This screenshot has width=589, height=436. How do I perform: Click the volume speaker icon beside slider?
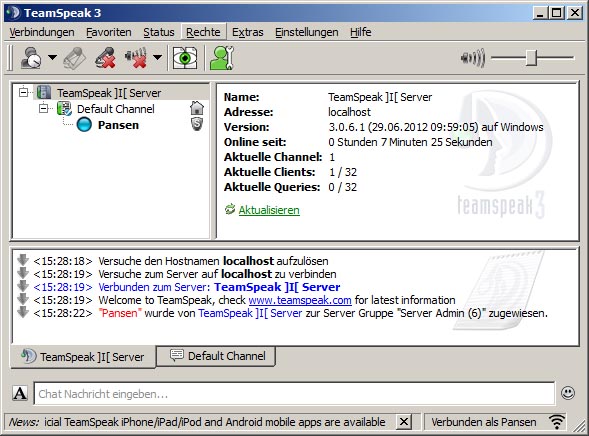click(473, 58)
